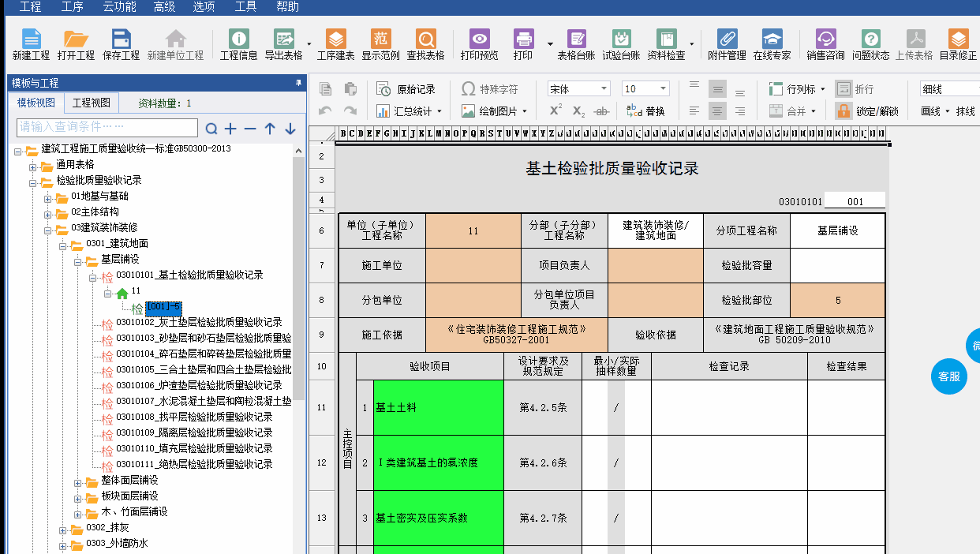Click the 显示范例 (Show Example) icon
980x554 pixels.
click(x=380, y=39)
